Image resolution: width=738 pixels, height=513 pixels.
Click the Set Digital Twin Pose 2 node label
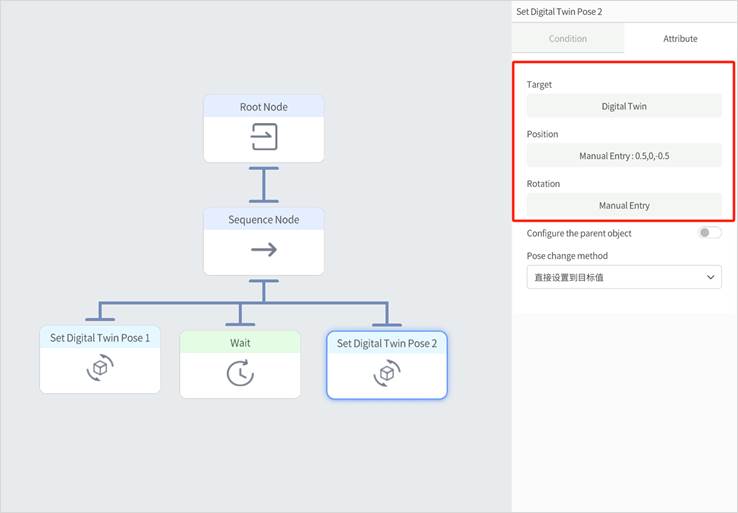386,343
